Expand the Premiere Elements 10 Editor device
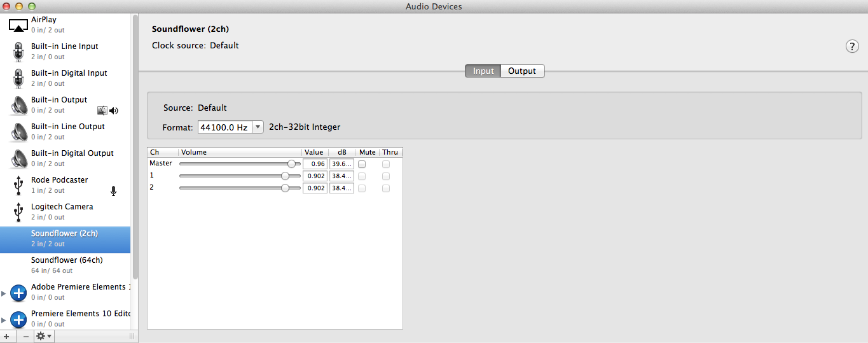This screenshot has width=868, height=343. point(4,319)
